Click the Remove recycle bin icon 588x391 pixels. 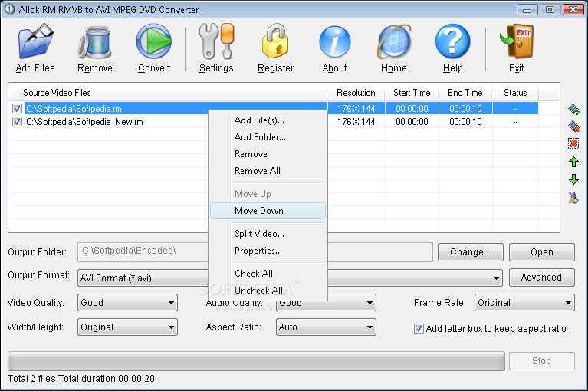pyautogui.click(x=95, y=42)
